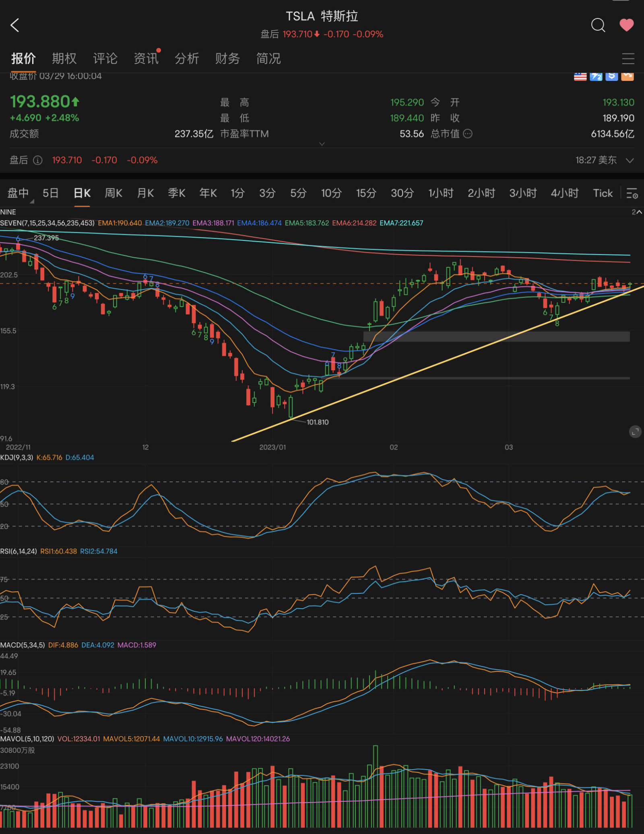Select the 30分 chart interval
The height and width of the screenshot is (834, 644).
point(402,193)
